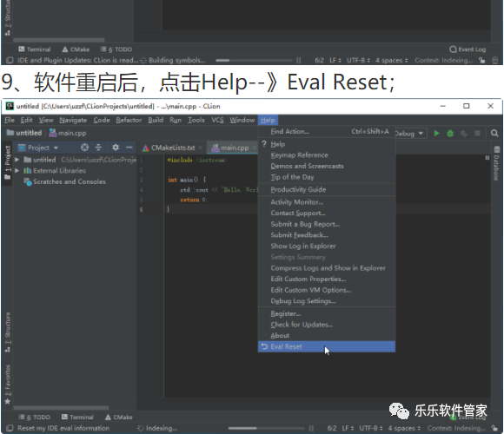504x434 pixels.
Task: Hide the Project panel with minus icon
Action: click(129, 148)
